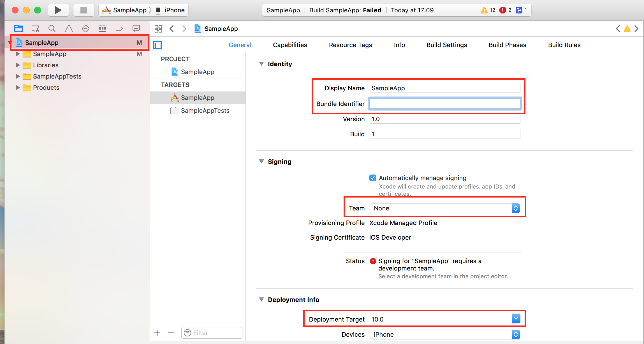Open the Team dropdown

click(x=445, y=208)
